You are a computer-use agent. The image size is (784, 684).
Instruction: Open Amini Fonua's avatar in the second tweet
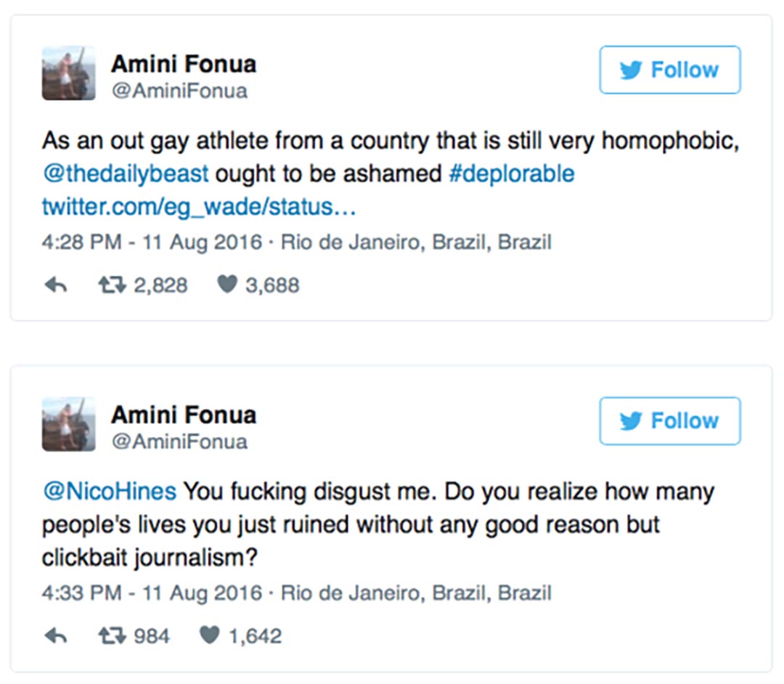point(68,424)
